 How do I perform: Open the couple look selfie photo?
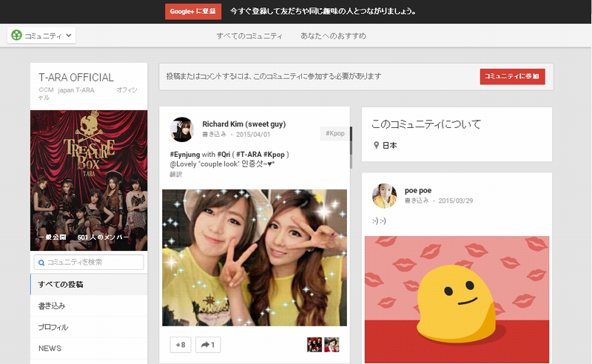[255, 257]
